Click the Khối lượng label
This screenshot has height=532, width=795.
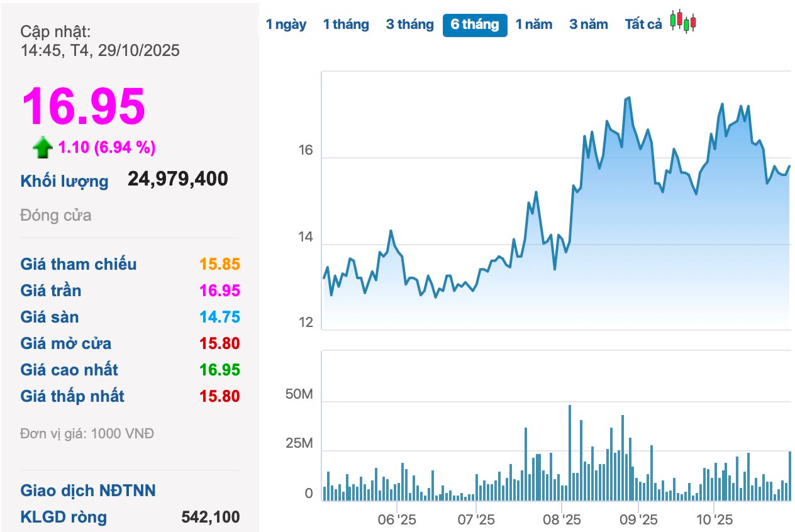pos(64,182)
